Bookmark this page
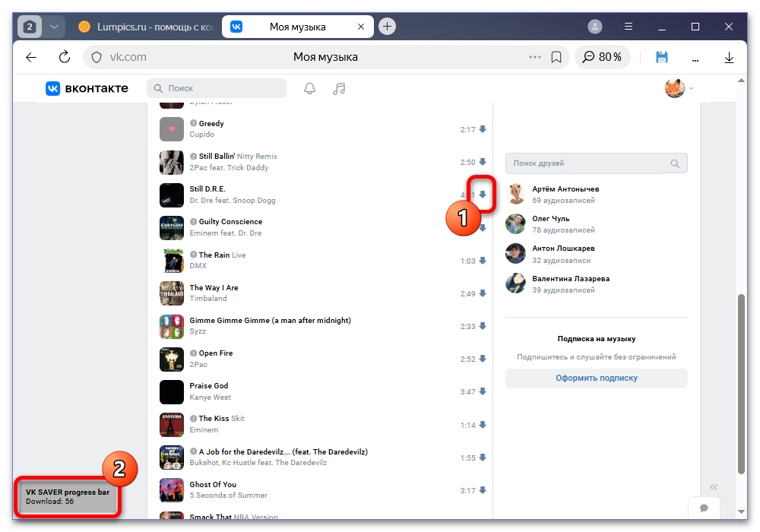This screenshot has height=532, width=760. click(556, 57)
